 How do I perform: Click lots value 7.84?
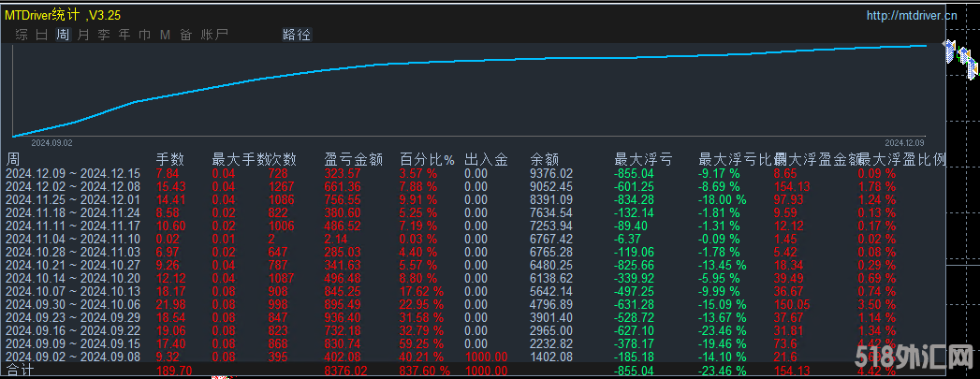pyautogui.click(x=168, y=173)
